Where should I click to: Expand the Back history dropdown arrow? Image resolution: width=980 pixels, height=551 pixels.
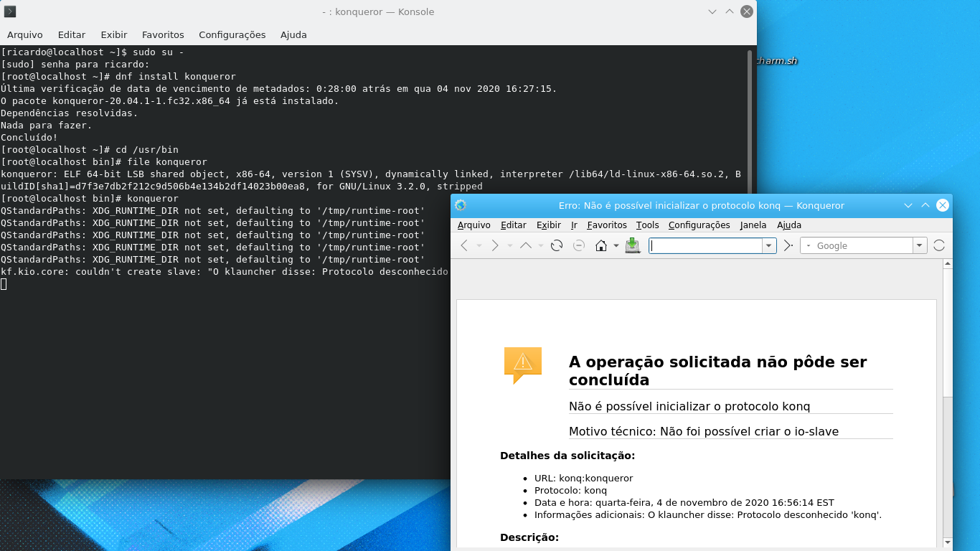479,245
